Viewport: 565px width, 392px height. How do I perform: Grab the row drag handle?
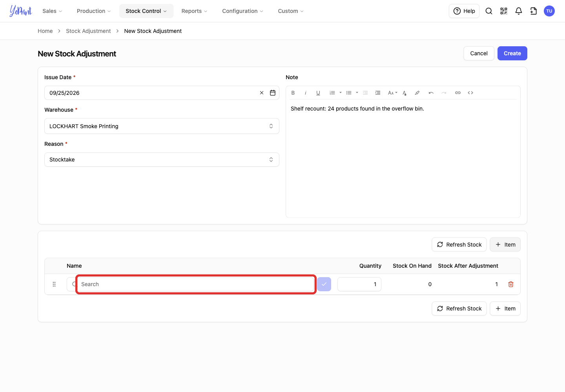coord(54,284)
